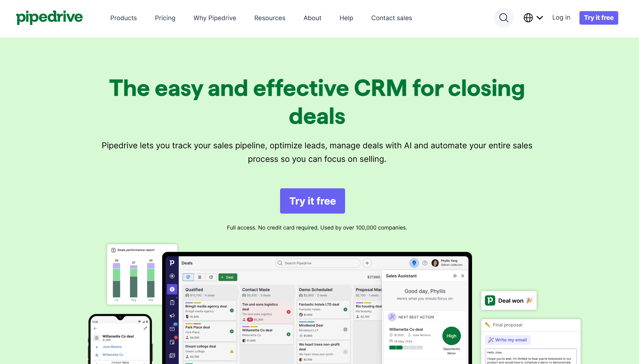
Task: Expand the Products navigation menu
Action: click(124, 17)
